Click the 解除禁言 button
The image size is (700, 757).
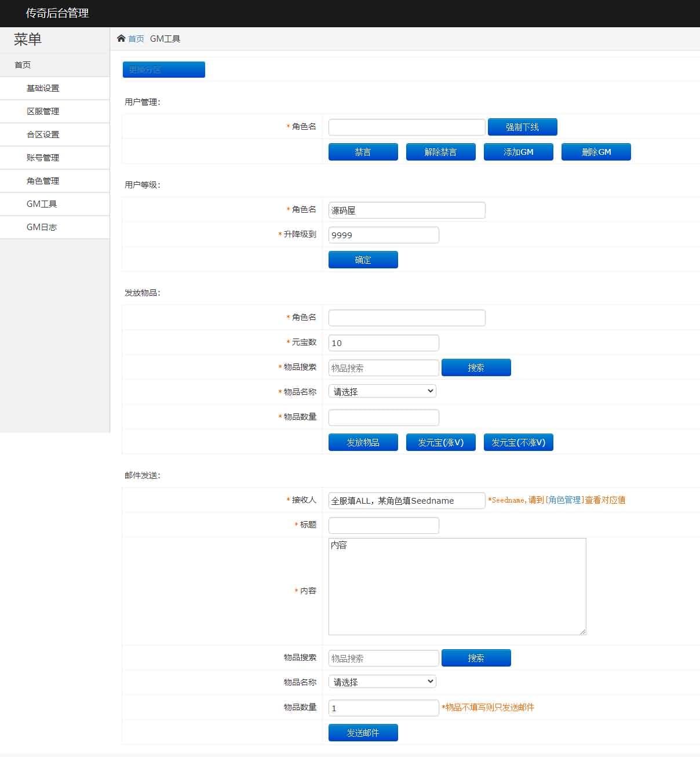440,151
